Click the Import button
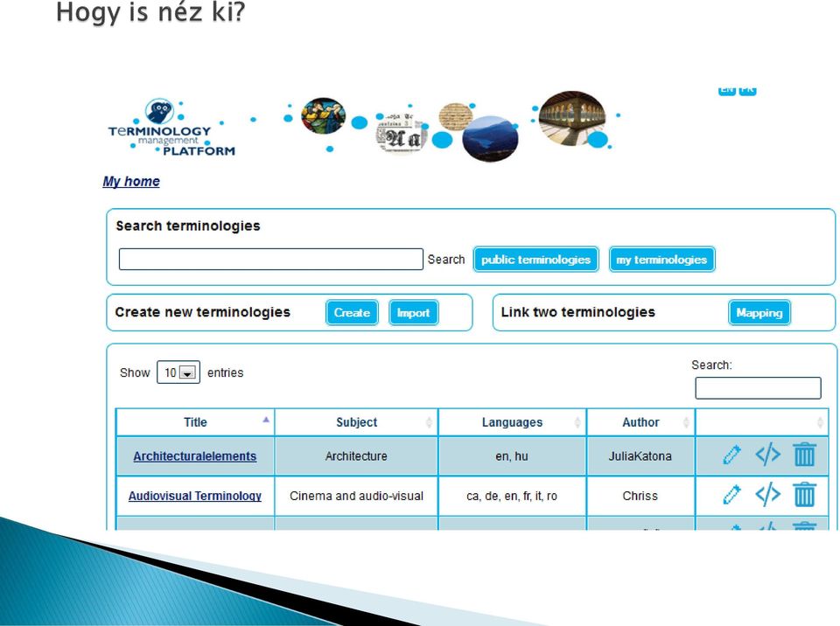Viewport: 840px width, 626px height. click(x=414, y=313)
